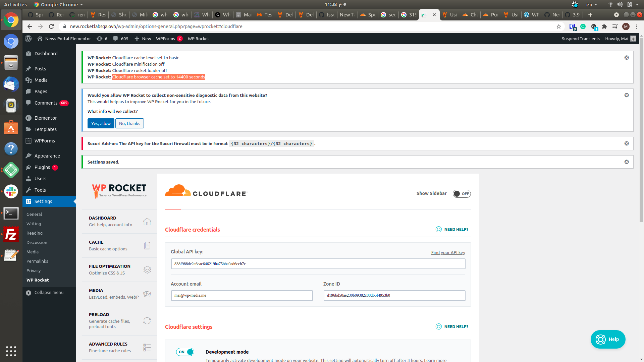This screenshot has height=362, width=644.
Task: Turn off the Development mode toggle
Action: click(185, 352)
